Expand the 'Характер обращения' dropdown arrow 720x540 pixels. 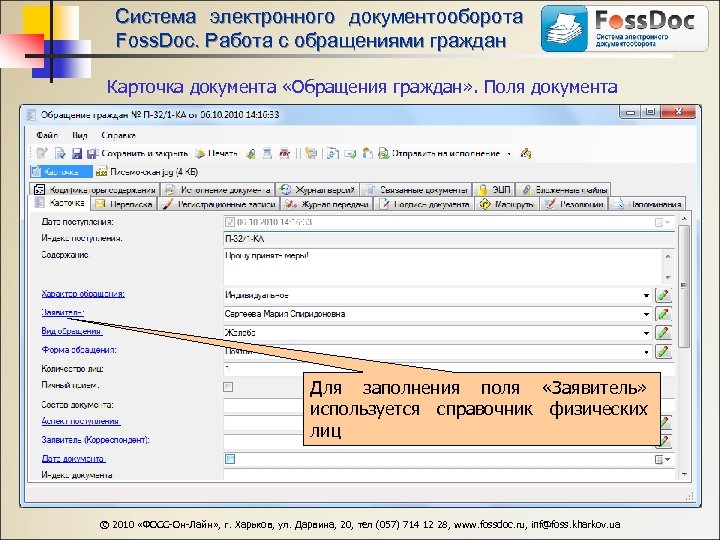646,296
